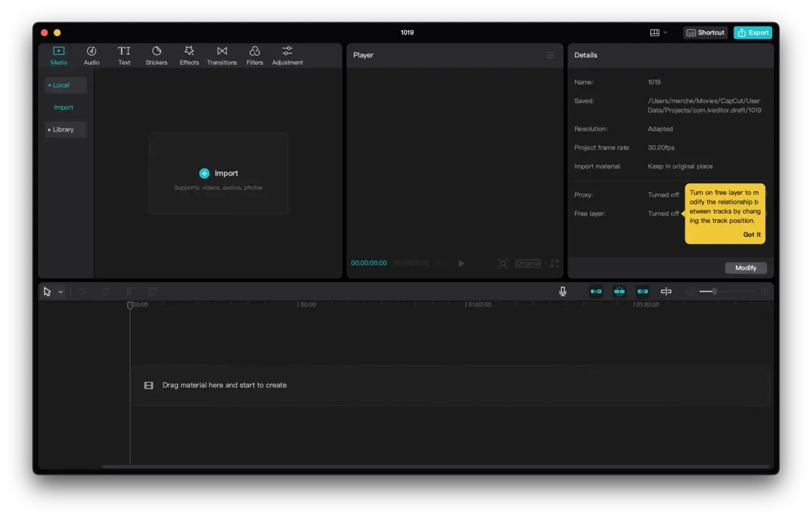812x518 pixels.
Task: Click the Undo icon in timeline
Action: click(82, 292)
